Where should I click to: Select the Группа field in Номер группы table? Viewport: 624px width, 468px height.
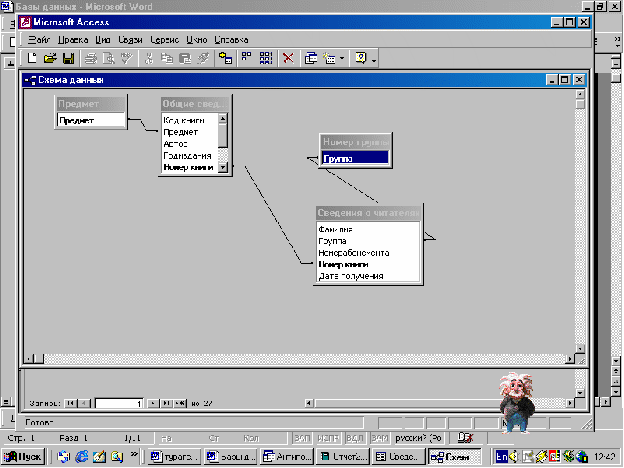pyautogui.click(x=355, y=158)
